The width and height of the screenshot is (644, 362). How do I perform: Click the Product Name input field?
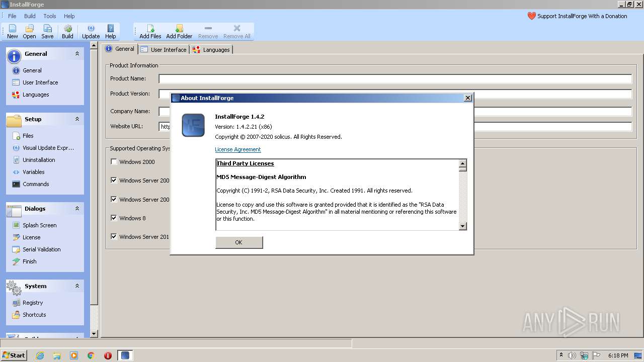[395, 79]
